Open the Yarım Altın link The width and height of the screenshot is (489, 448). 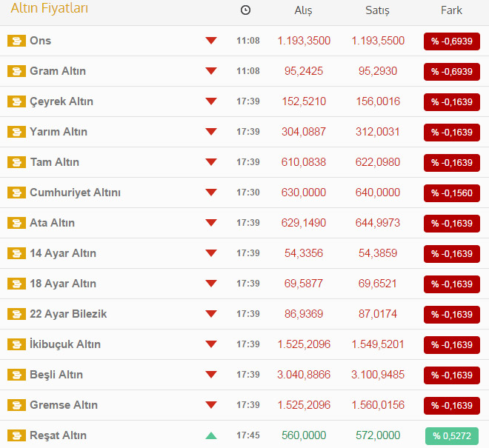[59, 132]
